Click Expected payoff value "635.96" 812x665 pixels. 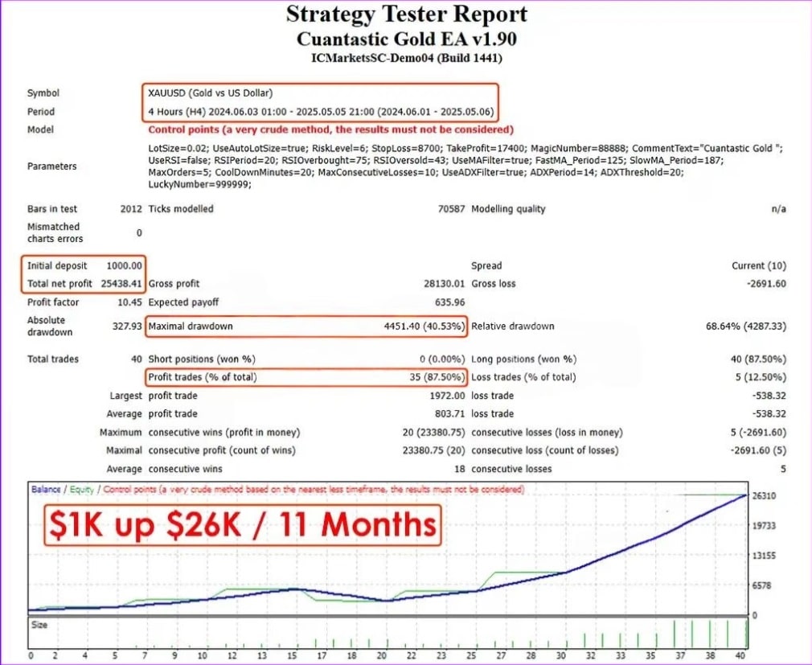(x=450, y=302)
